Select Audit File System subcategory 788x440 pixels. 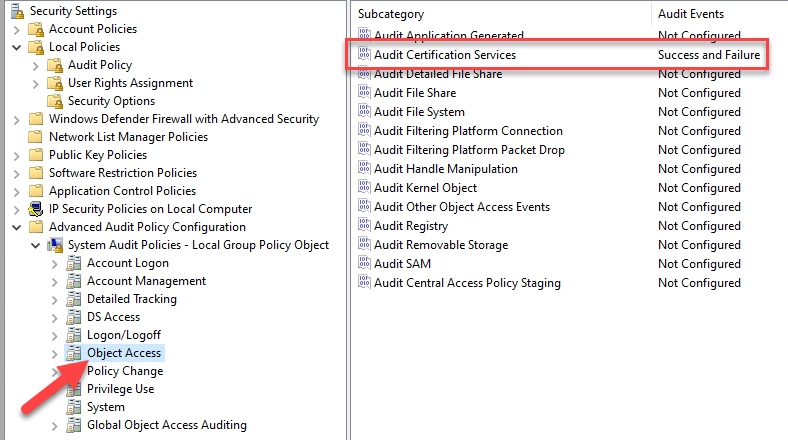click(419, 112)
